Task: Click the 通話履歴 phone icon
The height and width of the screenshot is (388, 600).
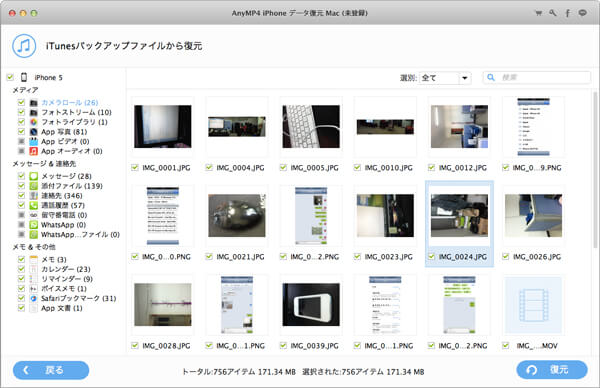Action: 34,205
